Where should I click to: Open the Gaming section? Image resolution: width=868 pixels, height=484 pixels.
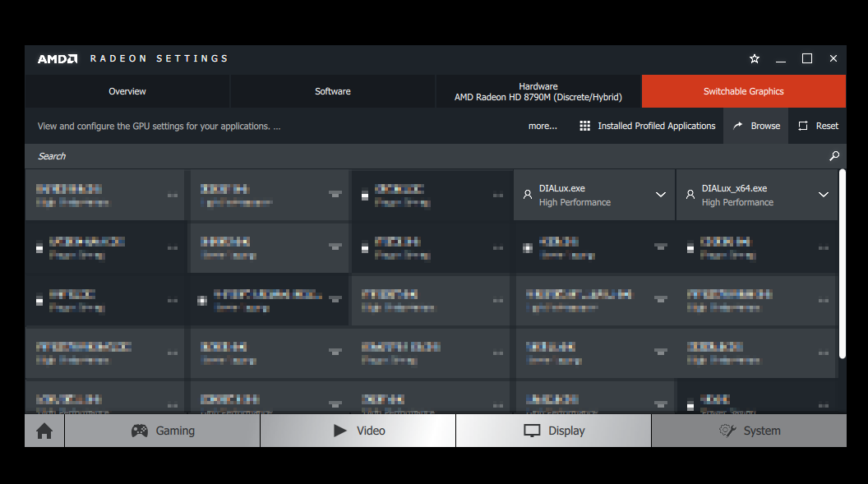[163, 431]
